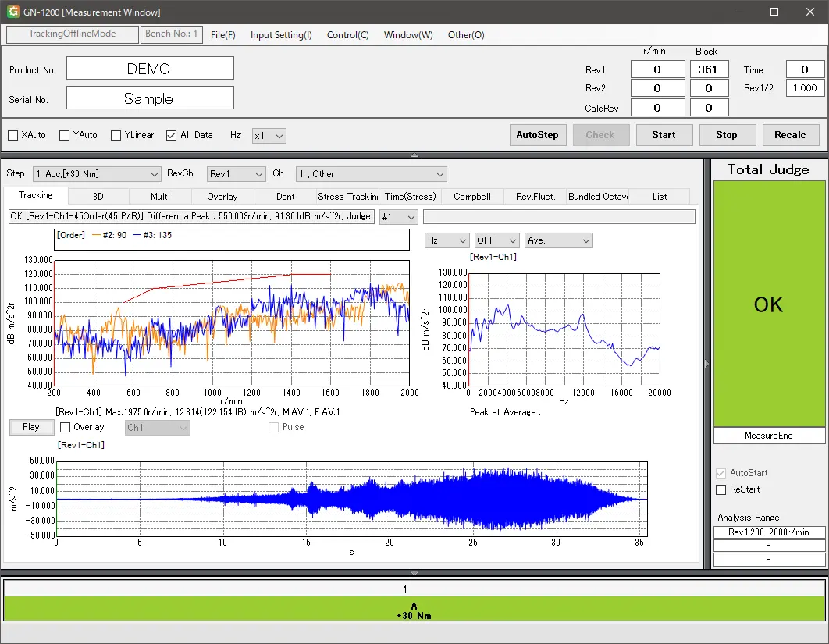
Task: Open the Input Setting(I) menu
Action: pyautogui.click(x=281, y=35)
